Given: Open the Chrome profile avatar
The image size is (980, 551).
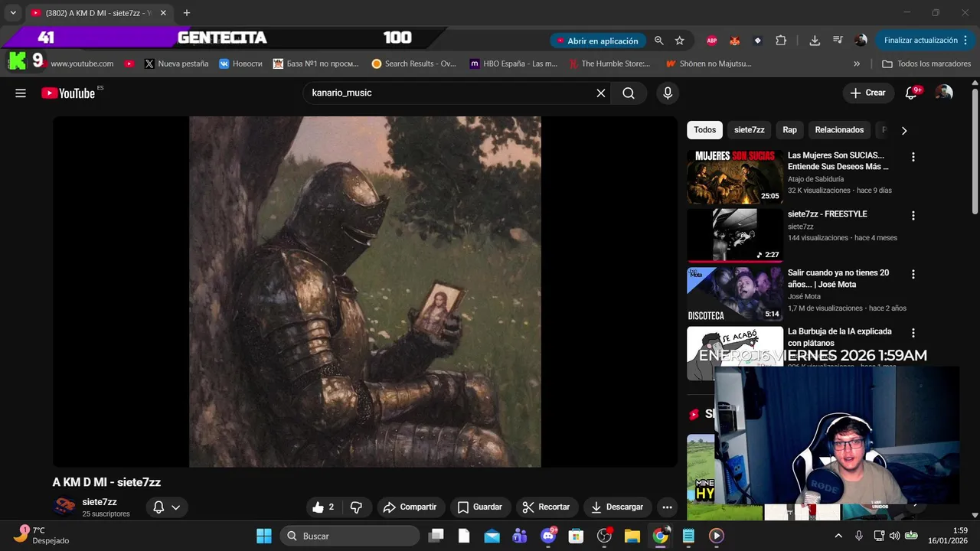Looking at the screenshot, I should (861, 41).
